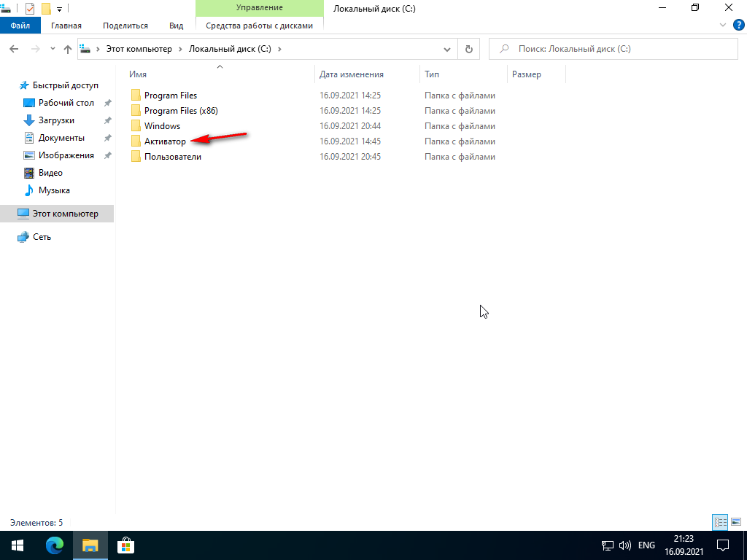
Task: Select the Program Files folder icon
Action: click(x=136, y=96)
